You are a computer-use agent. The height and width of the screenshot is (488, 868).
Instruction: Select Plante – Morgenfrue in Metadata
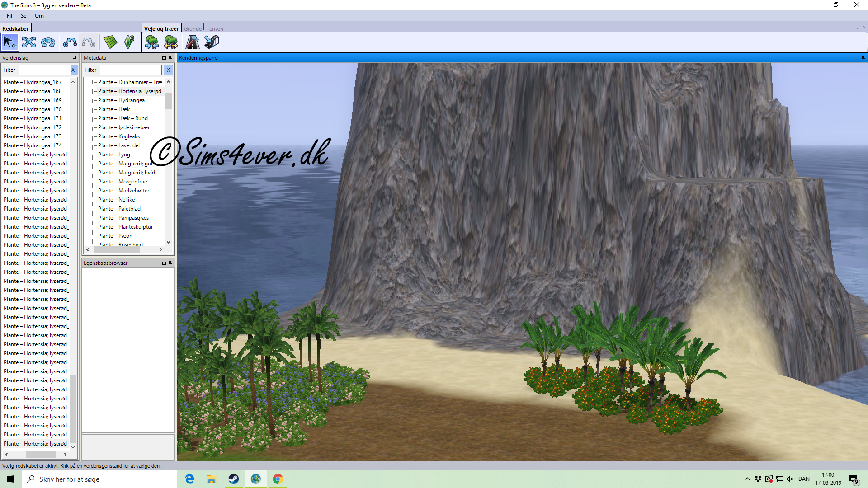(x=123, y=182)
